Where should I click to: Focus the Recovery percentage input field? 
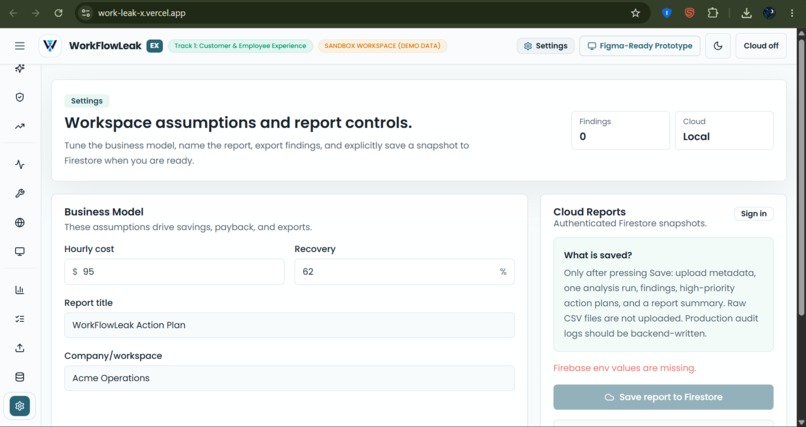[x=404, y=272]
